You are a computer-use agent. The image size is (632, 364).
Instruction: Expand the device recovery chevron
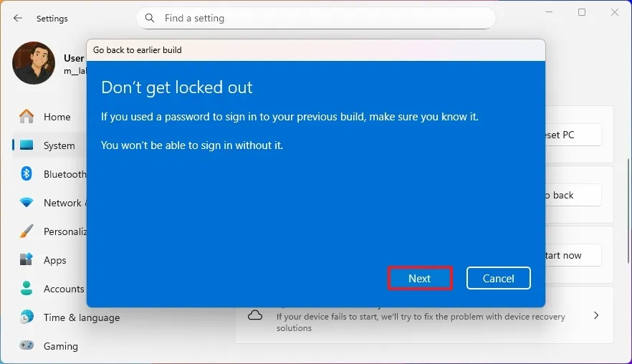[596, 315]
